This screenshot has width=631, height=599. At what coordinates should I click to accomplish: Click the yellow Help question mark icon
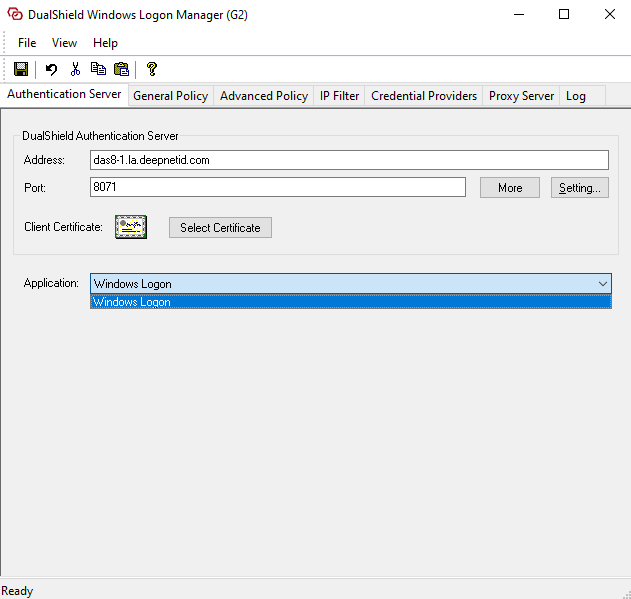click(152, 69)
